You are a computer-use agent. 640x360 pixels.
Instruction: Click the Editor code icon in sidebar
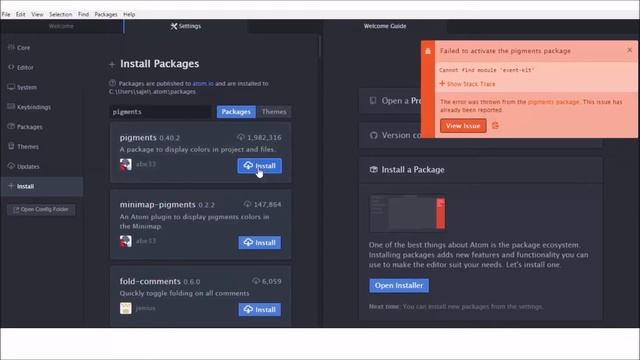coord(11,67)
